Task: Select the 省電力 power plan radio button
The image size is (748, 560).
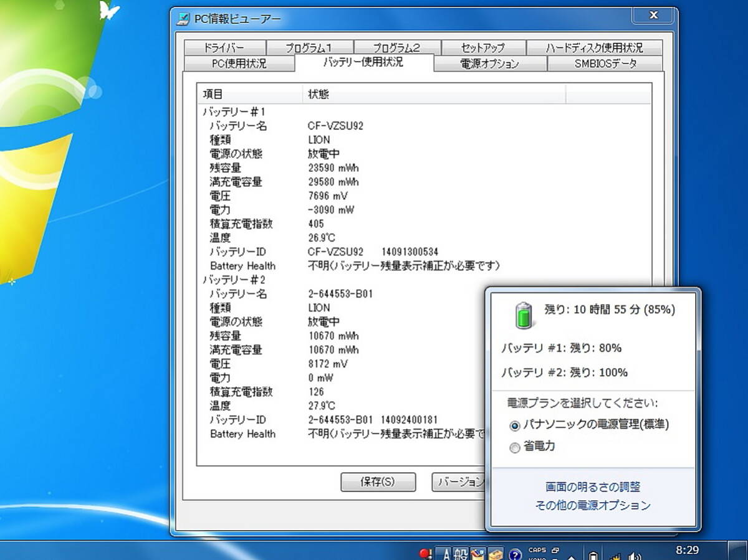Action: (x=514, y=448)
